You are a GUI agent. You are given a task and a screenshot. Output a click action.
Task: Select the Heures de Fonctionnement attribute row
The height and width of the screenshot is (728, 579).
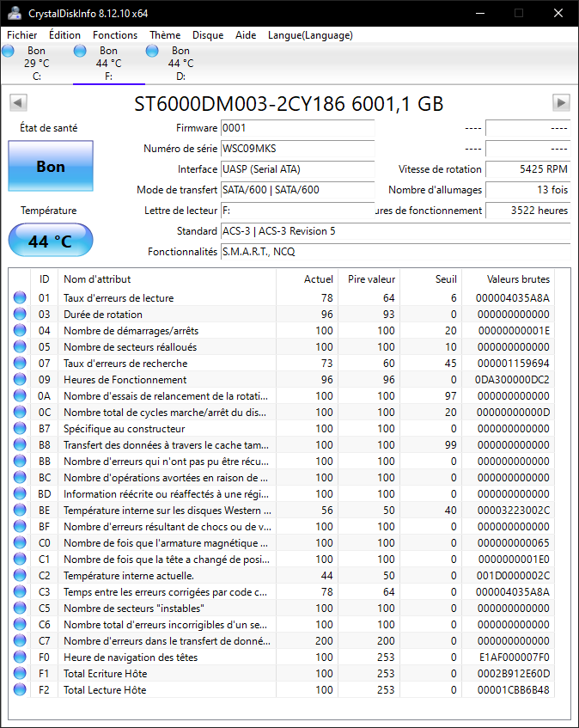[172, 380]
